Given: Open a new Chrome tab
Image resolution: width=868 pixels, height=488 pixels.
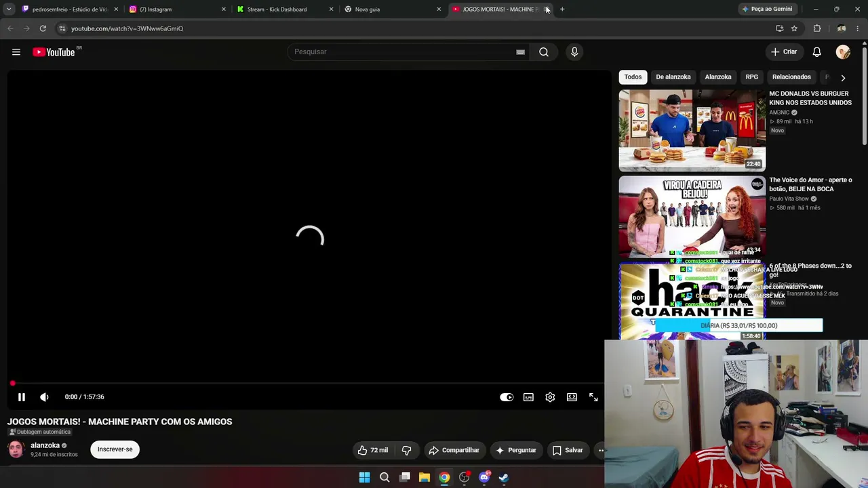Looking at the screenshot, I should [x=562, y=9].
